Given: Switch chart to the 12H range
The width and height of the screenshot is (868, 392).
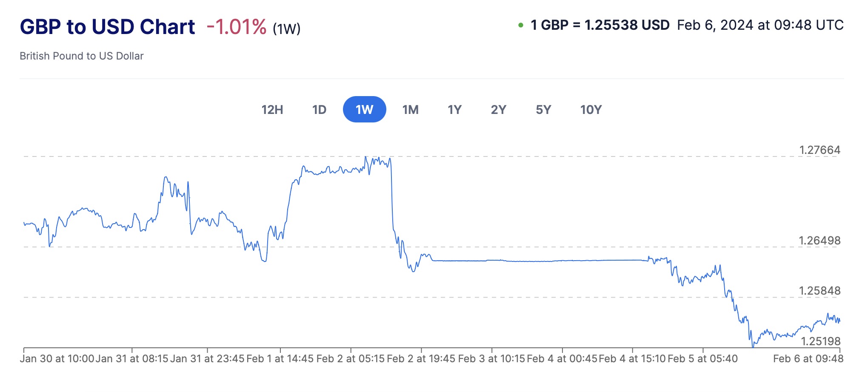Looking at the screenshot, I should pos(272,110).
